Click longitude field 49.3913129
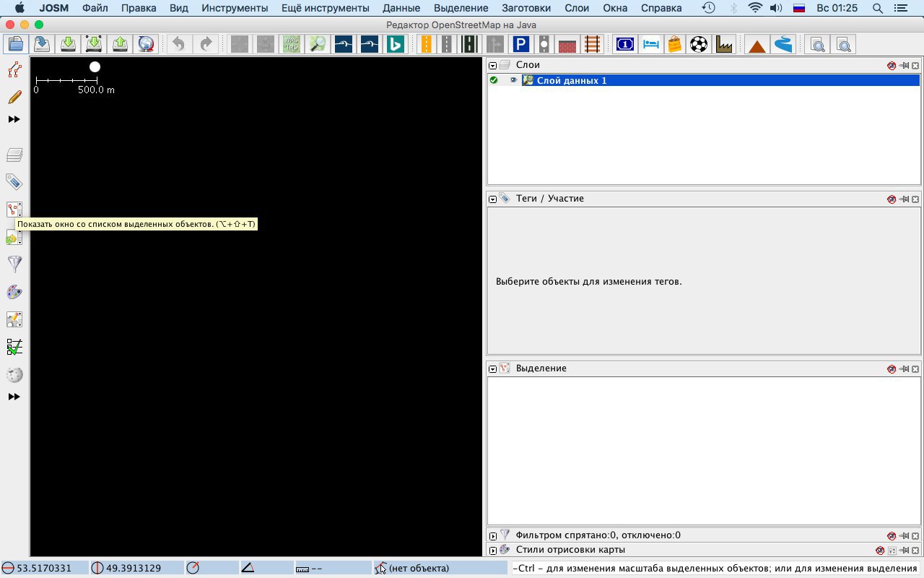The width and height of the screenshot is (924, 578). pos(136,568)
